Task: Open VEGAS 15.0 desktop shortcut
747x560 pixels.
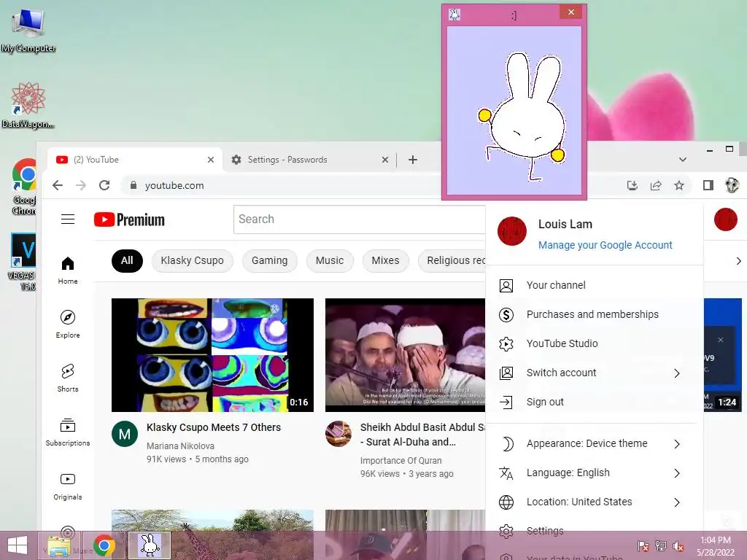Action: [23, 261]
